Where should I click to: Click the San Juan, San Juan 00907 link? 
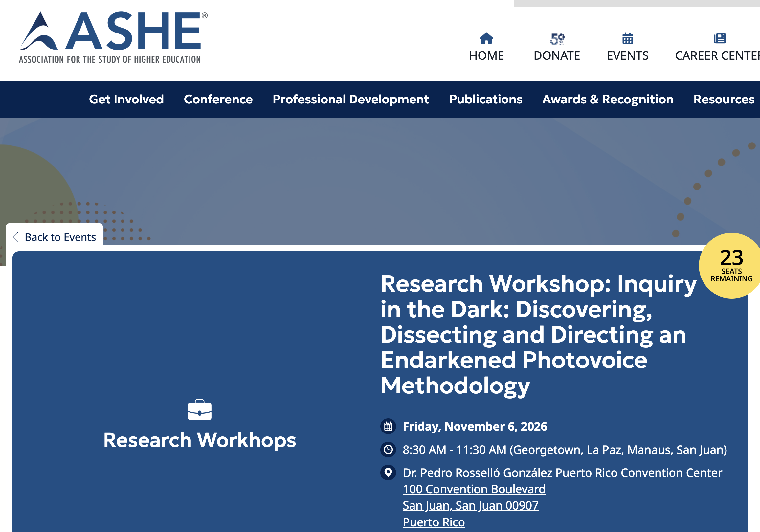(470, 505)
